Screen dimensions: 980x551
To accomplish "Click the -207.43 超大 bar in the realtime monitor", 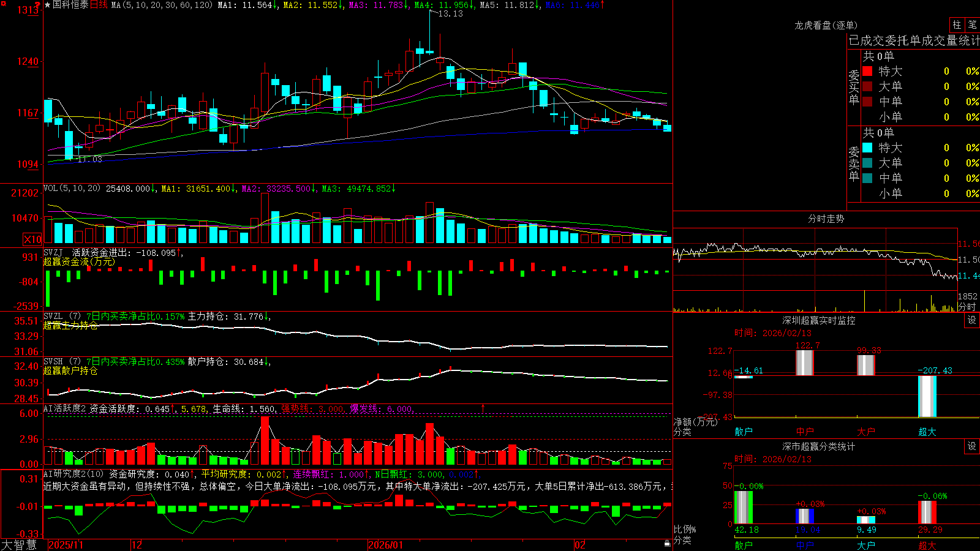I will pyautogui.click(x=927, y=397).
